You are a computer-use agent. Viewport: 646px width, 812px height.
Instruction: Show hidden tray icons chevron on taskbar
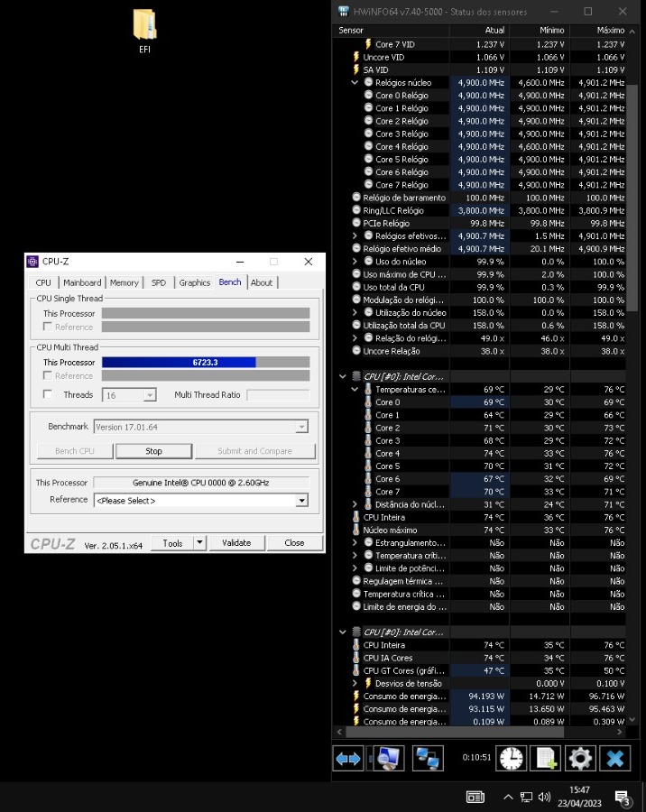click(508, 797)
